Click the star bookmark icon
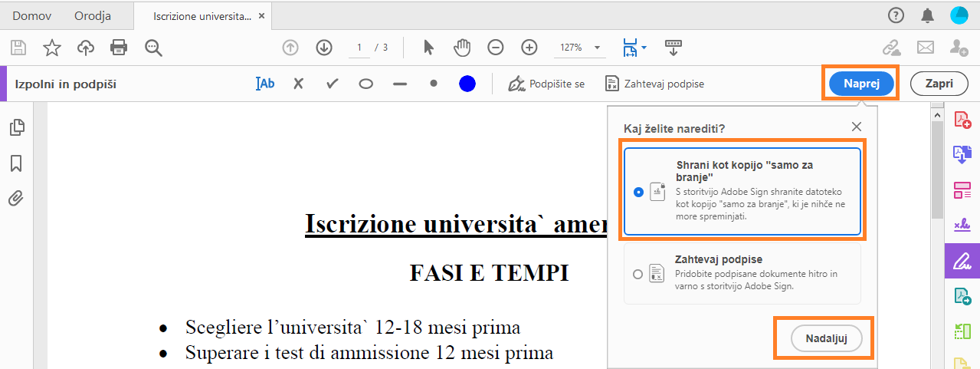The image size is (980, 369). [x=51, y=48]
